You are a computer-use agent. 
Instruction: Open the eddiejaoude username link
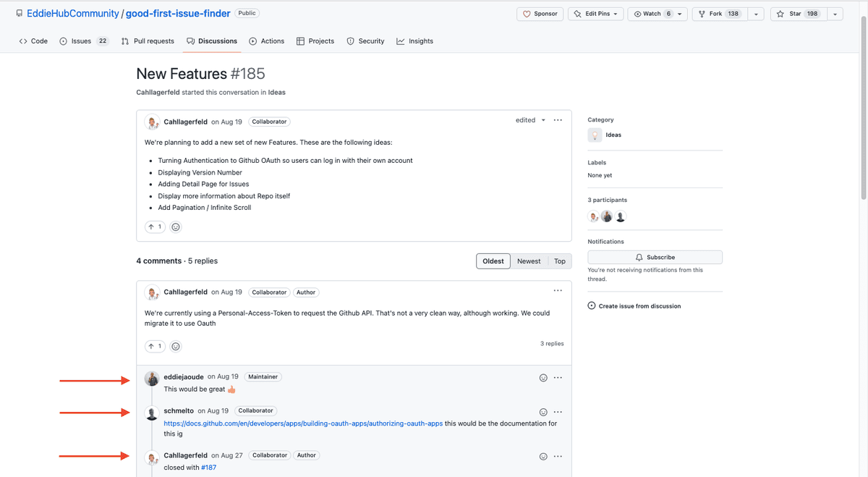[x=184, y=376]
